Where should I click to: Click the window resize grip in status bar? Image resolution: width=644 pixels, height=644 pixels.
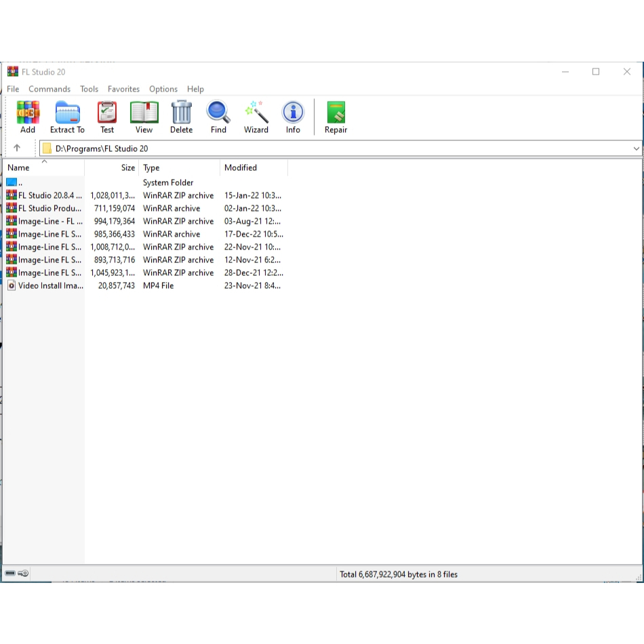pos(639,577)
